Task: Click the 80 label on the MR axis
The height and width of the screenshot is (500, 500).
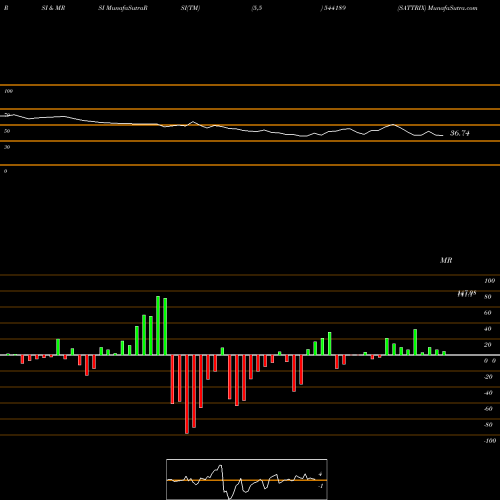Action: click(x=488, y=297)
